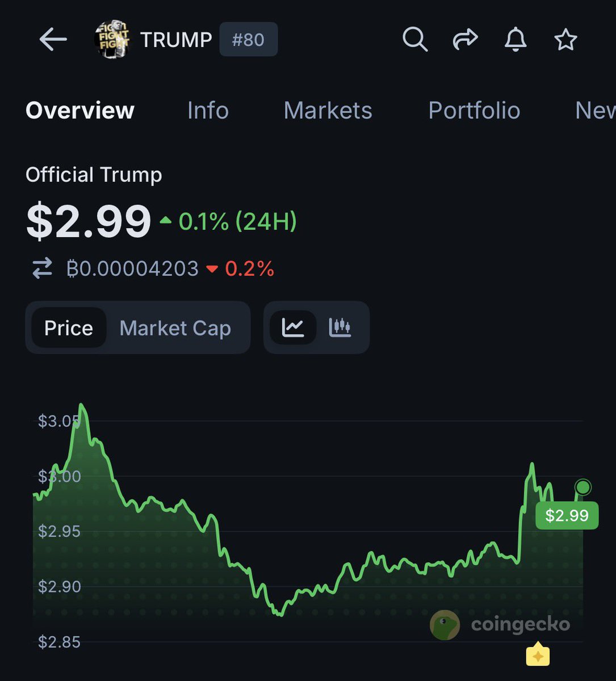Tap the back arrow

pos(53,40)
